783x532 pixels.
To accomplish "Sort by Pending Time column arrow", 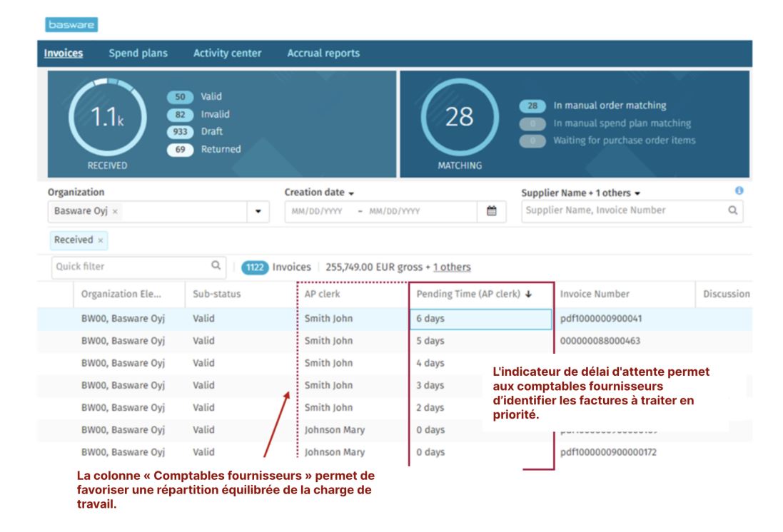I will click(x=528, y=295).
